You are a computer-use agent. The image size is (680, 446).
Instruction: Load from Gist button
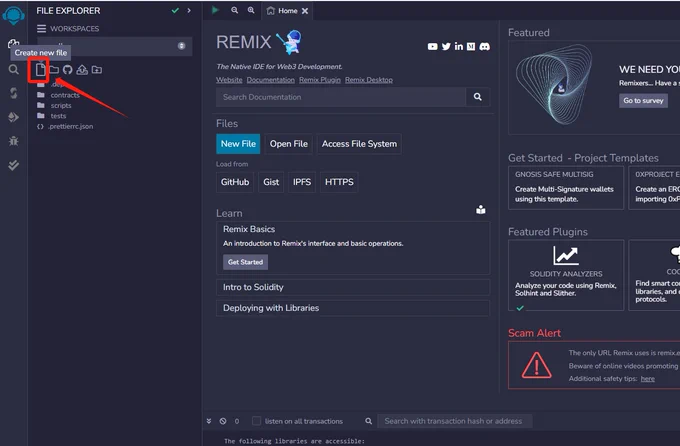pos(271,182)
